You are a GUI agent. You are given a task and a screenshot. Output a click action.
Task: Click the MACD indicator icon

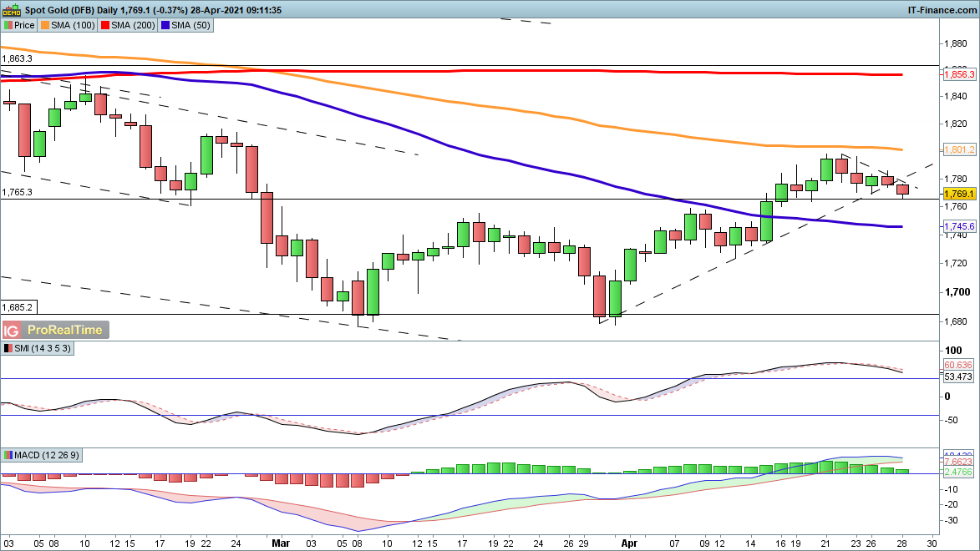(8, 455)
